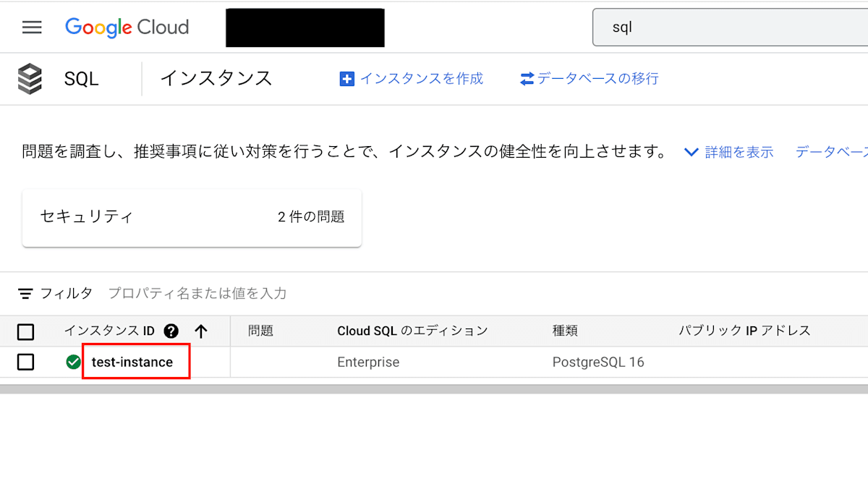The width and height of the screenshot is (868, 484).
Task: Click the filter input プロパティ名または値を入力
Action: (197, 294)
